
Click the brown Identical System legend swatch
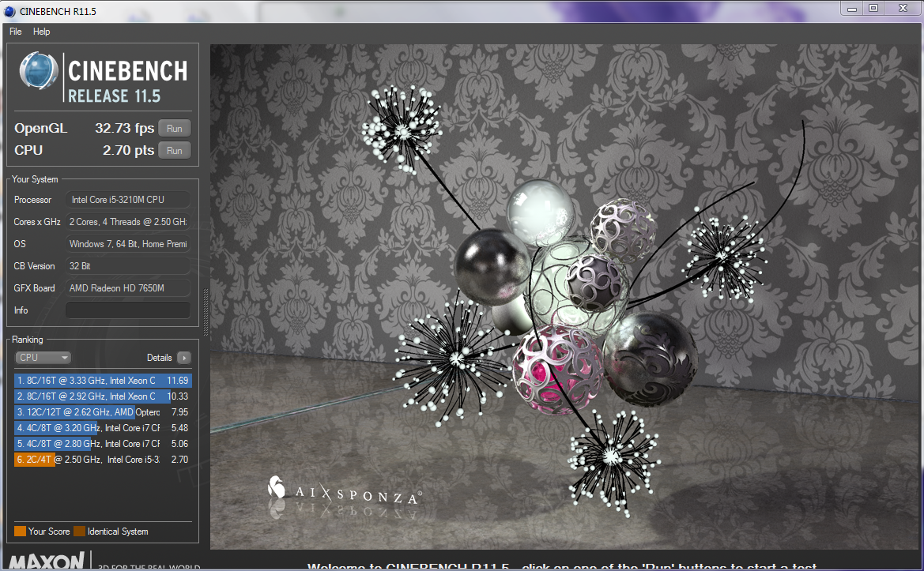tap(79, 531)
